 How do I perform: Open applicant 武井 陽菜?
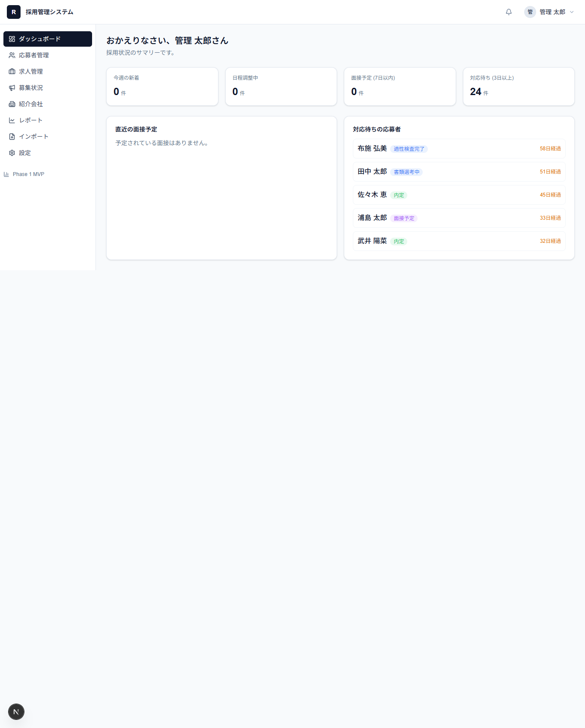tap(459, 241)
